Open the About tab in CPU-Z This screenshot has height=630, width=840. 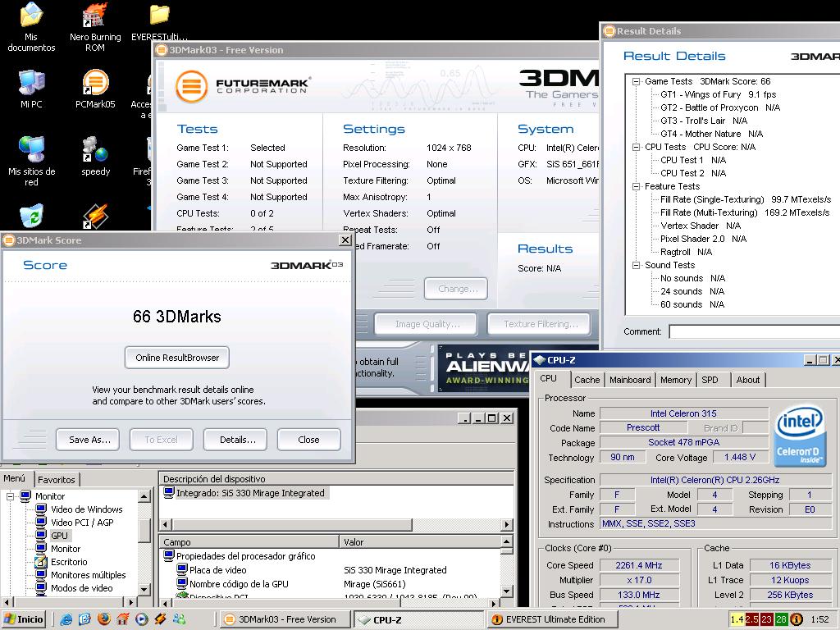pyautogui.click(x=748, y=380)
